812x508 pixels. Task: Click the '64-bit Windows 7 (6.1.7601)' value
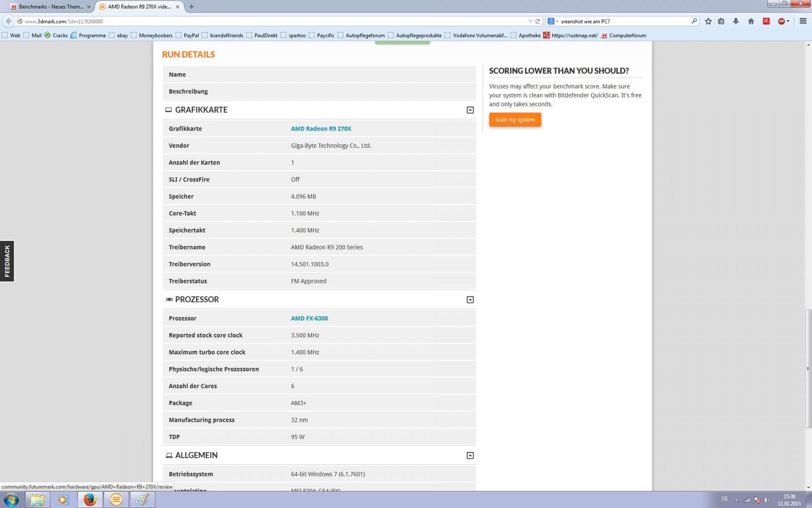point(328,474)
